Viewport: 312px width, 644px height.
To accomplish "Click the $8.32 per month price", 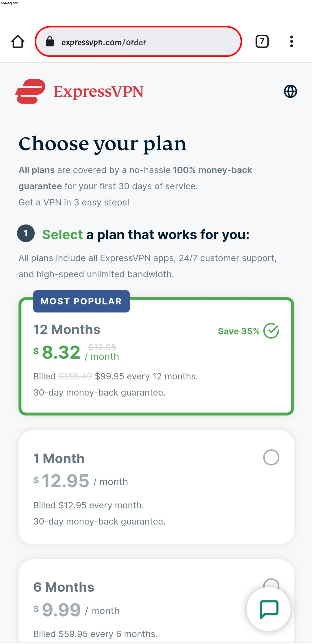I will [76, 352].
